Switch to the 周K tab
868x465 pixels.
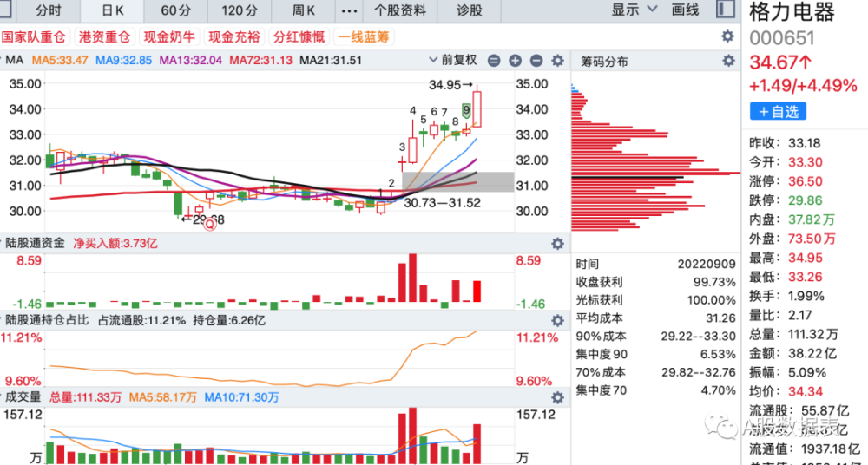click(303, 10)
